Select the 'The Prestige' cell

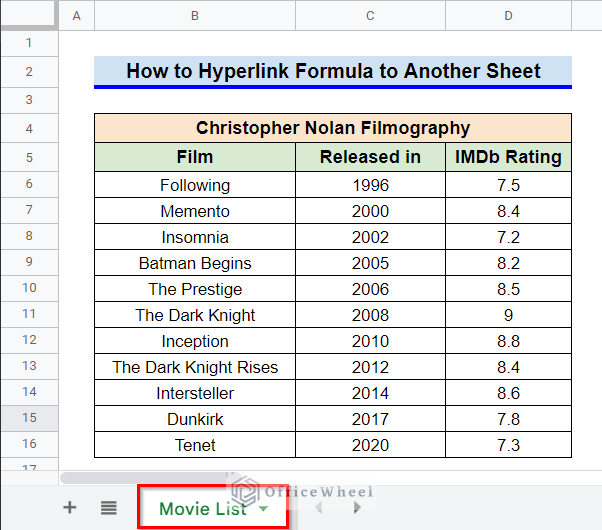point(195,289)
